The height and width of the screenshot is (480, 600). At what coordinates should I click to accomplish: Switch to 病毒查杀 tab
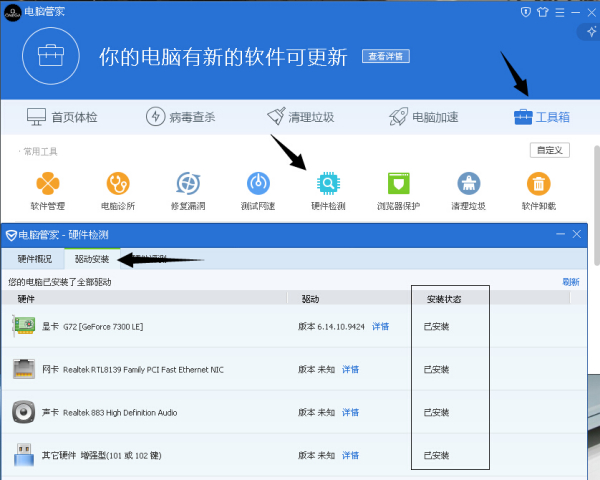pyautogui.click(x=181, y=117)
